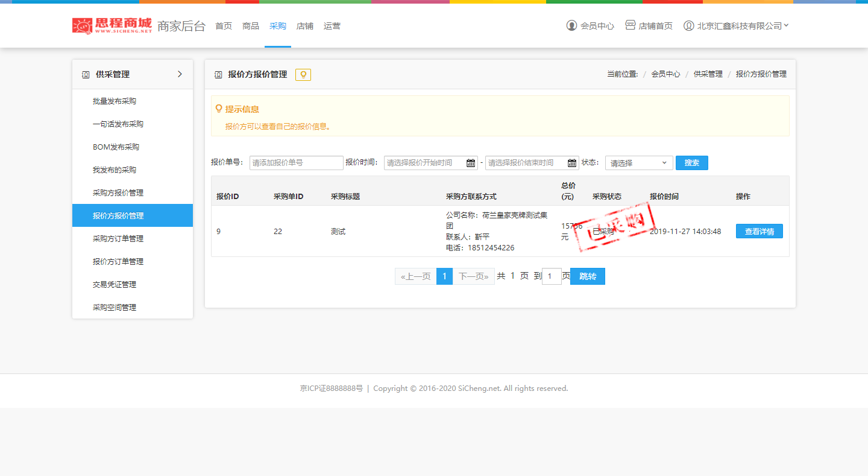Click the «上一页 pagination button
Image resolution: width=868 pixels, height=476 pixels.
pyautogui.click(x=416, y=276)
